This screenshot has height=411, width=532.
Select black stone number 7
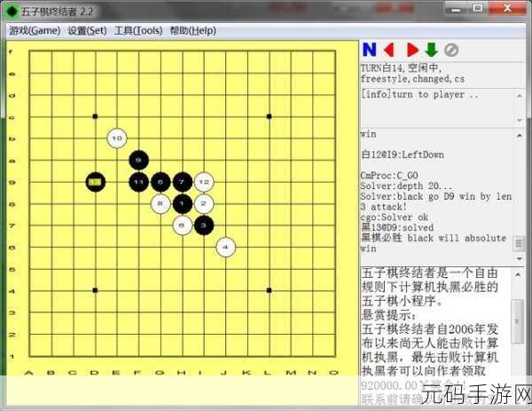(x=182, y=182)
